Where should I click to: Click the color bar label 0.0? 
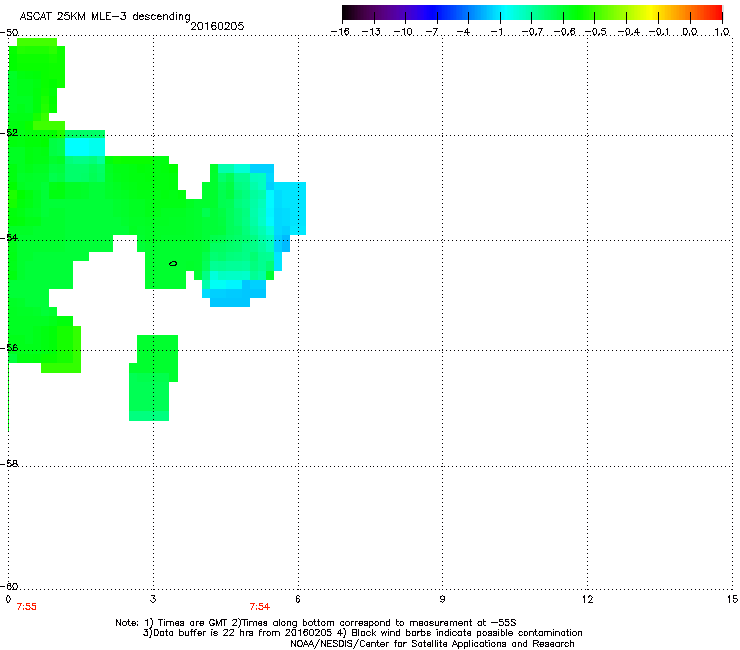[x=690, y=32]
